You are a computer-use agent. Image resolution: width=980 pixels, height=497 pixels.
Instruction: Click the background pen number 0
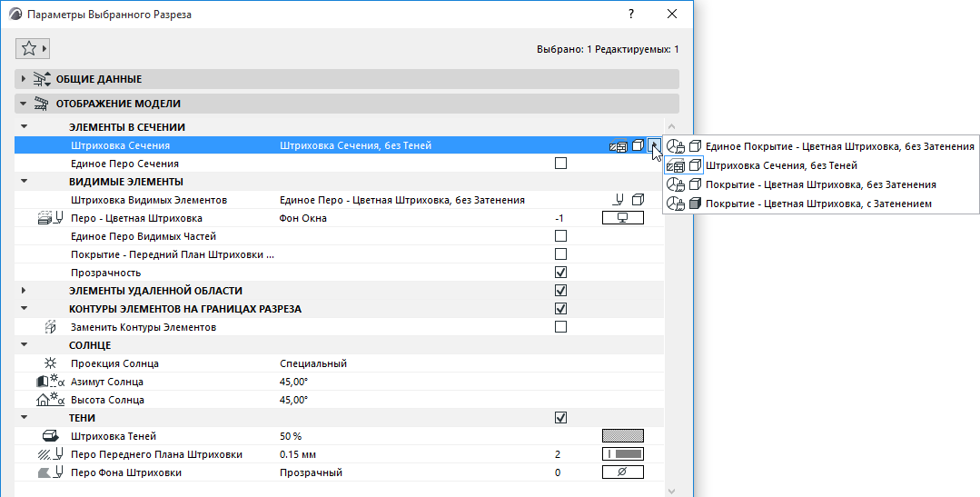point(558,472)
